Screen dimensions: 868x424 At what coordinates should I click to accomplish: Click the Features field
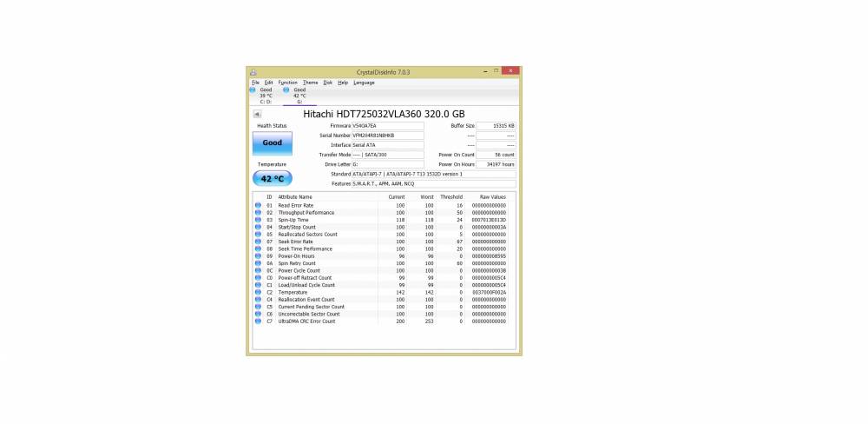(434, 183)
